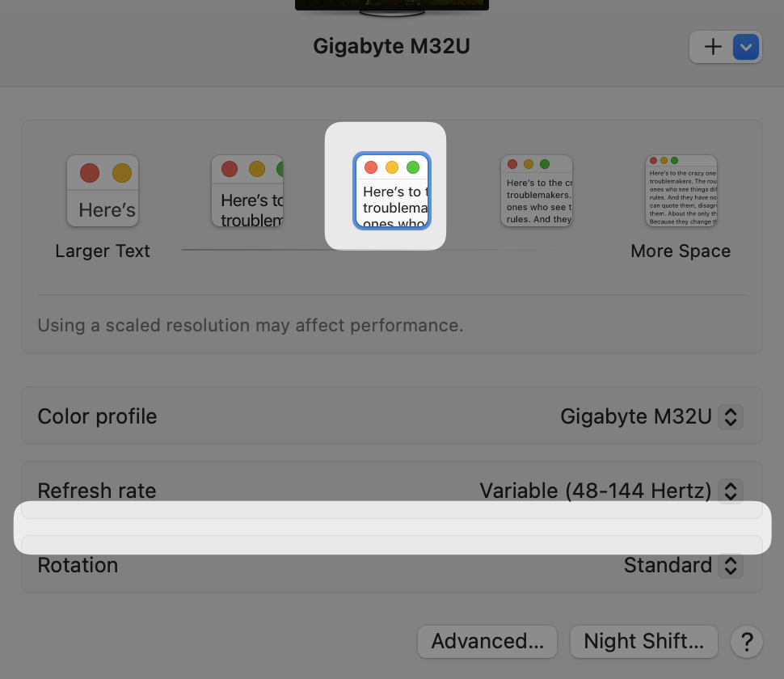Click the More Space label
The image size is (784, 679).
681,251
